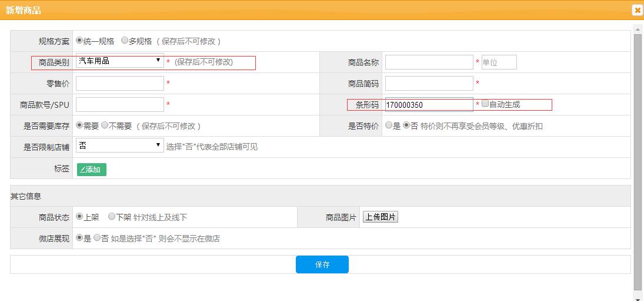The height and width of the screenshot is (301, 644).
Task: Click the 商品款号/SPU input field
Action: pyautogui.click(x=120, y=105)
